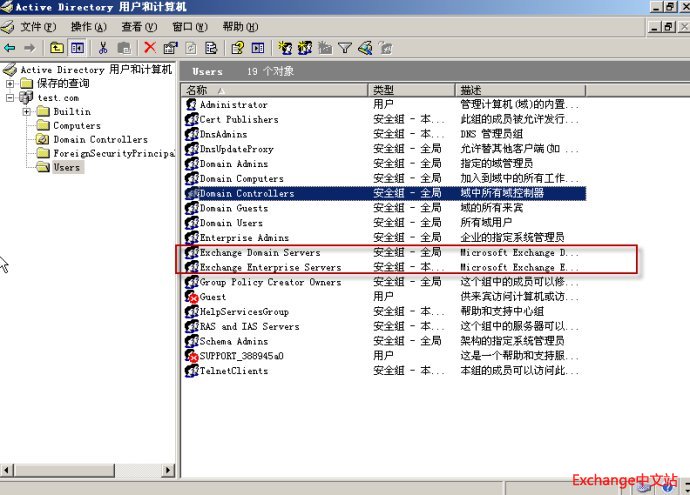Click the back arrow in toolbar
The height and width of the screenshot is (495, 690).
tap(10, 47)
